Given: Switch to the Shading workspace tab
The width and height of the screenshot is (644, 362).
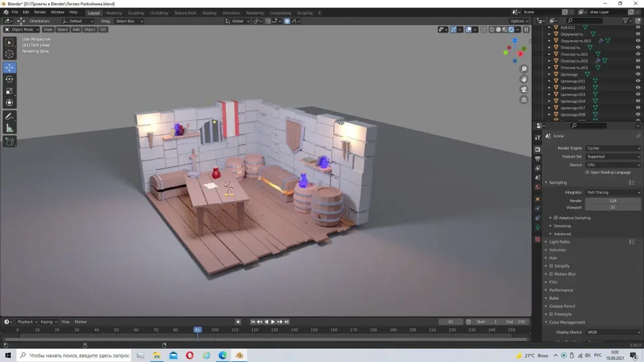Looking at the screenshot, I should tap(209, 13).
